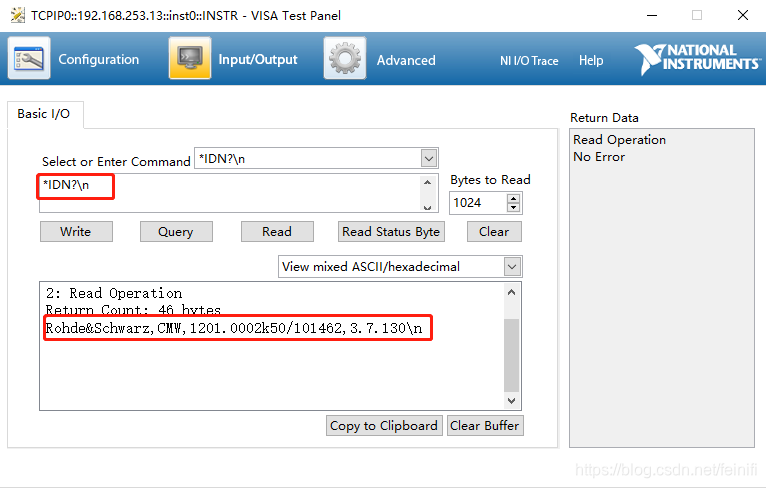Select the Basic I/O tab

click(x=44, y=114)
